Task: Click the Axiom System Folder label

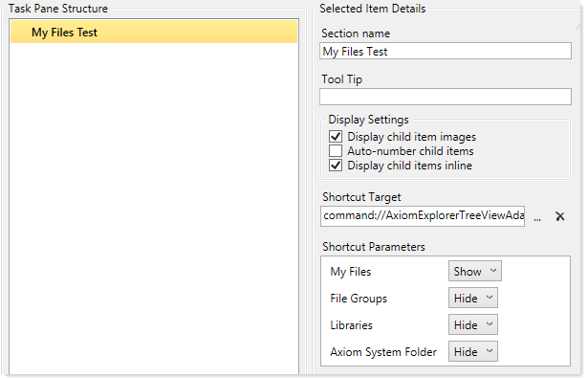Action: coord(383,352)
